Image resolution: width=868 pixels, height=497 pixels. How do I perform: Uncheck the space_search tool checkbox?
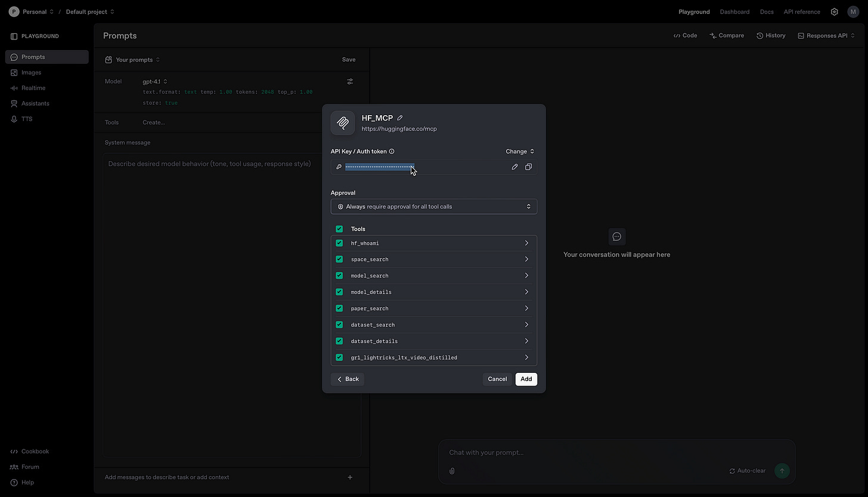pos(339,260)
